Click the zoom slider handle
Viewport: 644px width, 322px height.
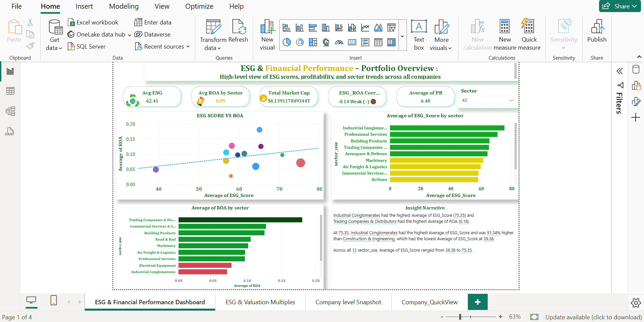[460, 317]
